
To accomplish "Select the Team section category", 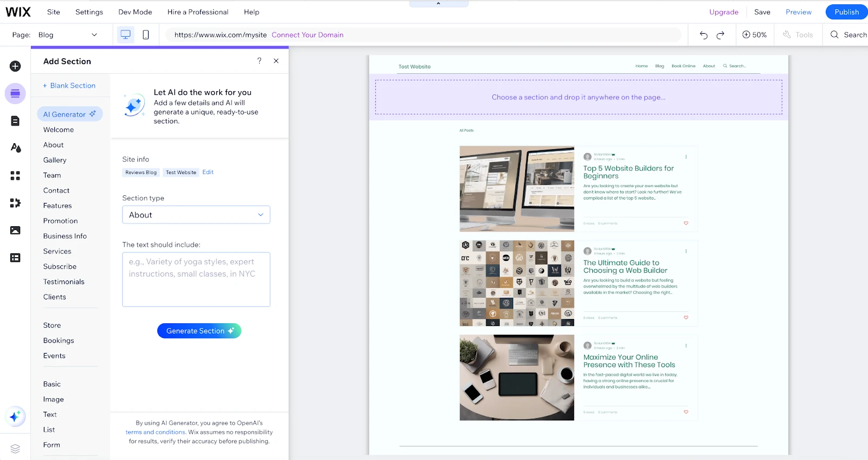I will point(52,175).
